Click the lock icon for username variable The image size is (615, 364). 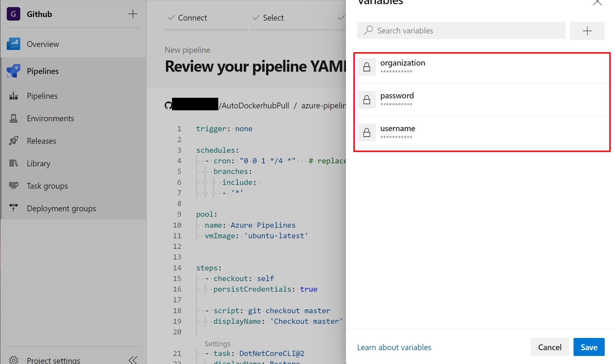click(x=366, y=132)
